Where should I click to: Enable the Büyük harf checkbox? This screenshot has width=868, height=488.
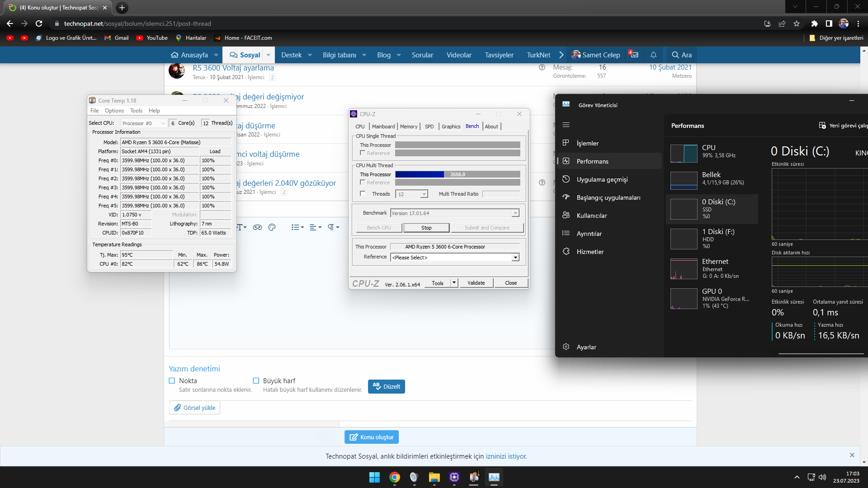pyautogui.click(x=256, y=381)
